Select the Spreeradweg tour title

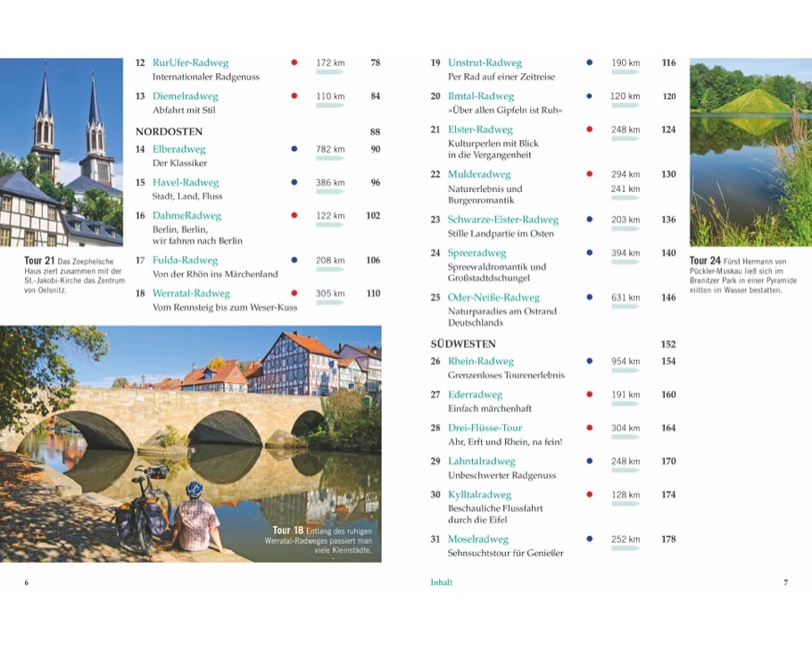tap(476, 253)
